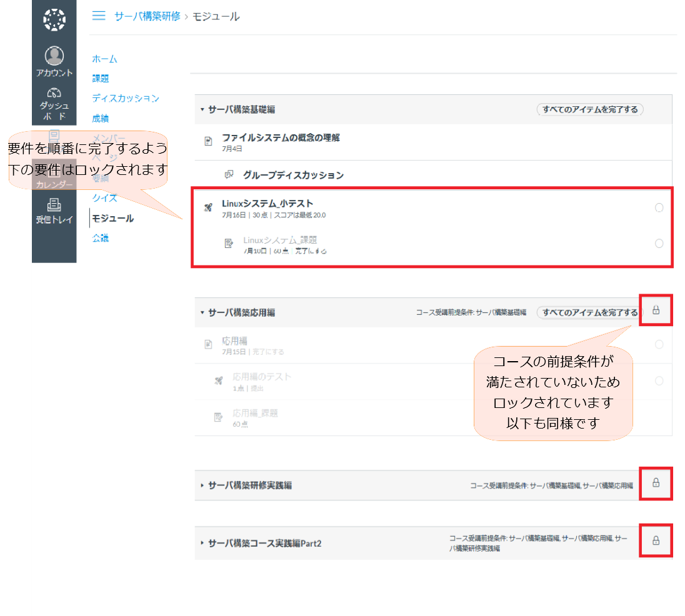The image size is (685, 616).
Task: Toggle completion circle for 応用編 item
Action: pyautogui.click(x=659, y=344)
